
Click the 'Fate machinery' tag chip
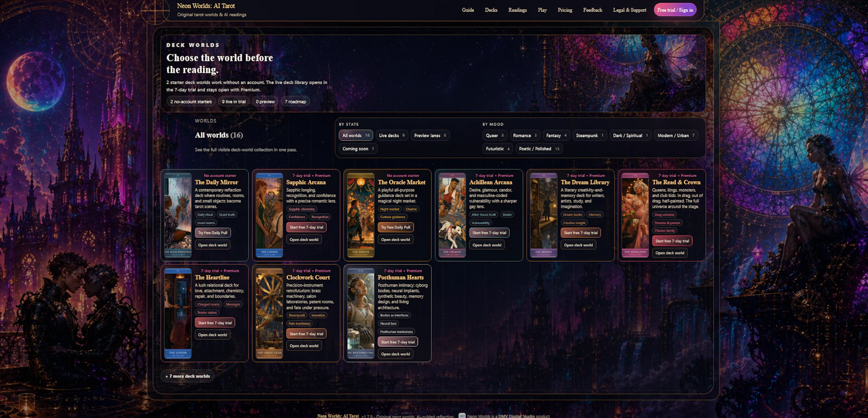point(299,324)
